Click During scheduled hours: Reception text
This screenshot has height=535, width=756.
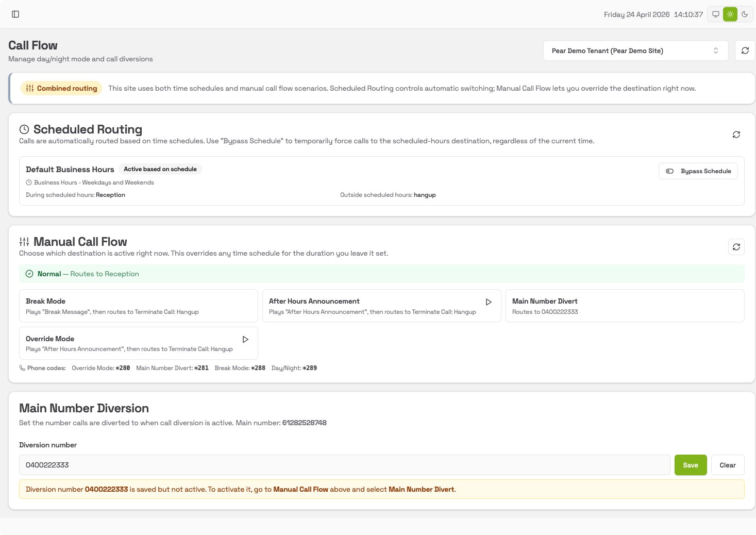click(75, 195)
